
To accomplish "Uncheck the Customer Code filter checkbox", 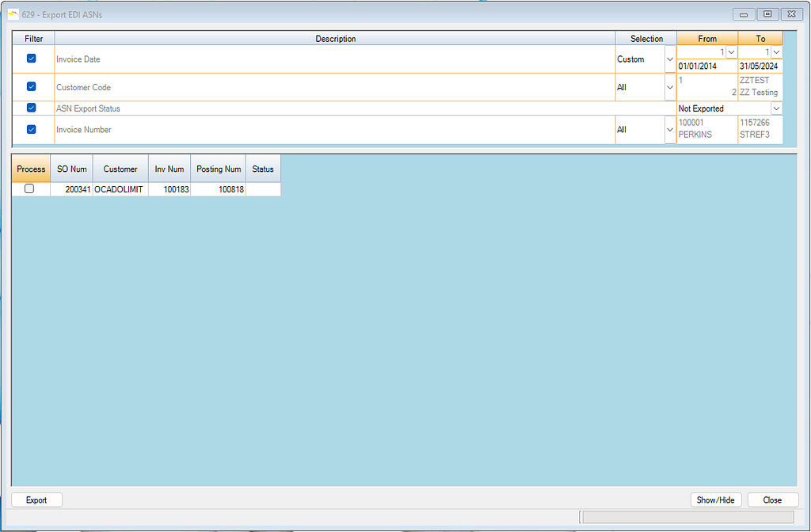I will 32,87.
